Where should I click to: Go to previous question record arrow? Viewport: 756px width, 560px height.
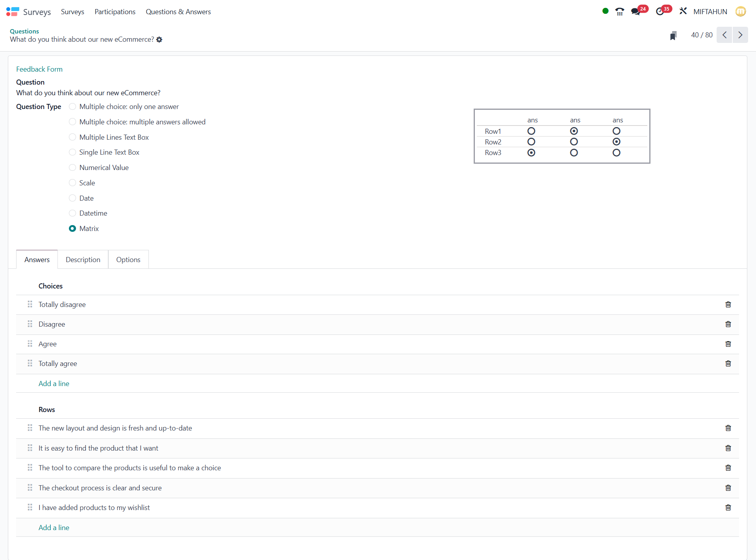click(724, 35)
